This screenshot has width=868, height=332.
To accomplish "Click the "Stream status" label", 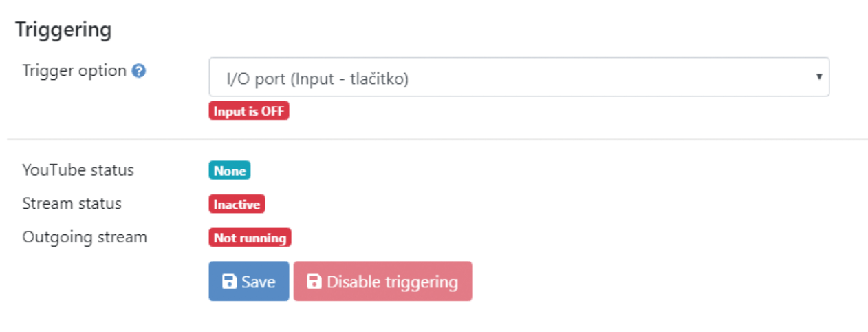I will (x=72, y=204).
